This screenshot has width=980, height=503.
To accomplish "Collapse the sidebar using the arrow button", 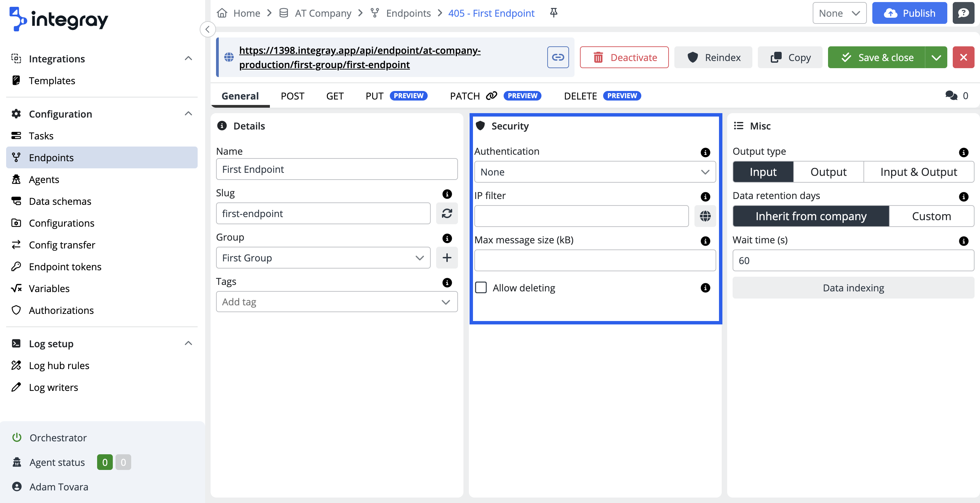I will coord(208,29).
